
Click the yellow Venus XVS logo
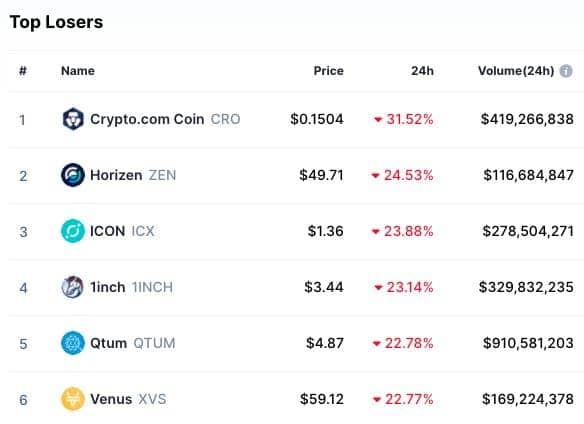tap(73, 399)
